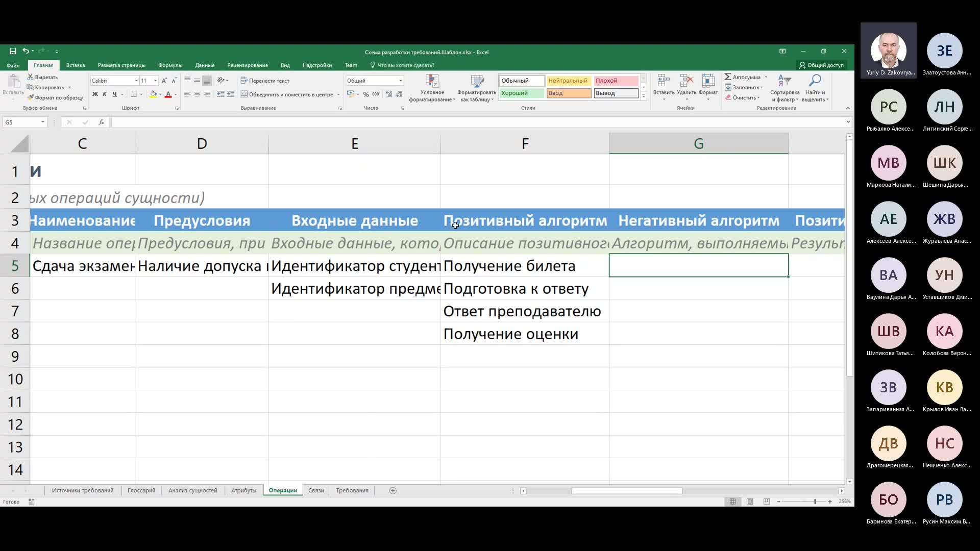Image resolution: width=980 pixels, height=551 pixels.
Task: Align text right
Action: coord(207,94)
